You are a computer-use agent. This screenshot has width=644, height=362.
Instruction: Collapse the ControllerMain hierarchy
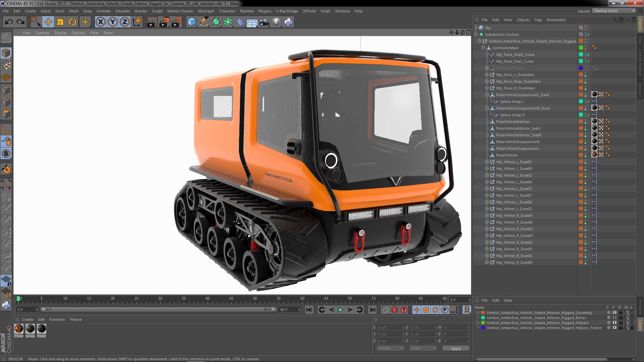[483, 48]
